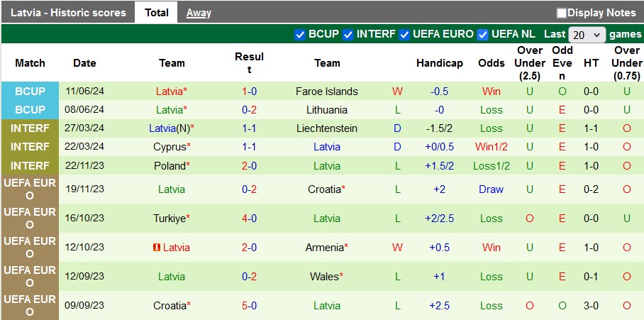Open the Turkiye team link

tap(170, 219)
